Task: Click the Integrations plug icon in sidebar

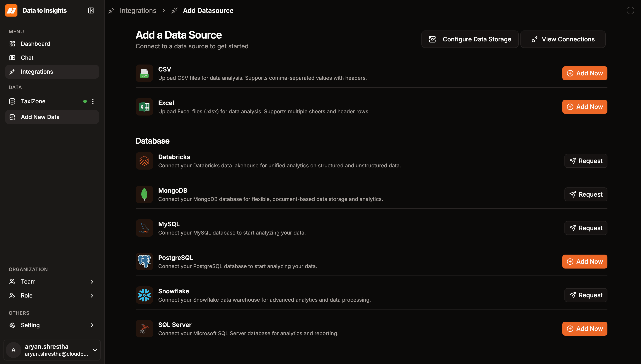Action: (x=12, y=72)
